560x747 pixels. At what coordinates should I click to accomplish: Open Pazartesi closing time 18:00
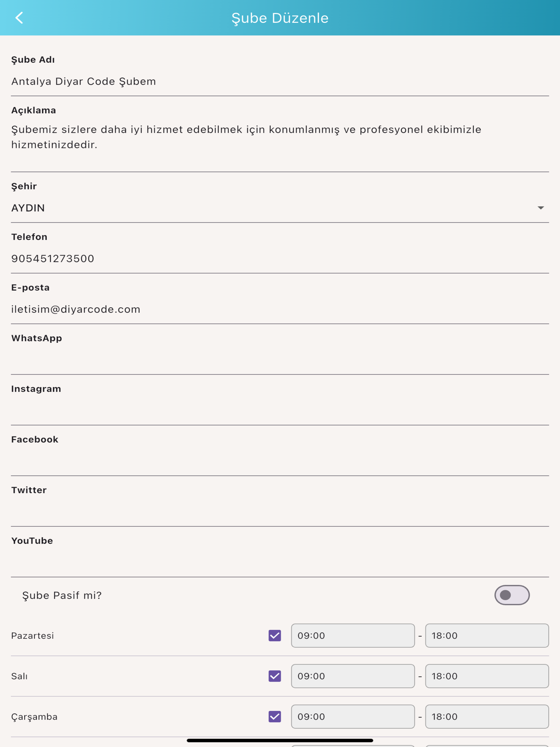click(x=487, y=635)
